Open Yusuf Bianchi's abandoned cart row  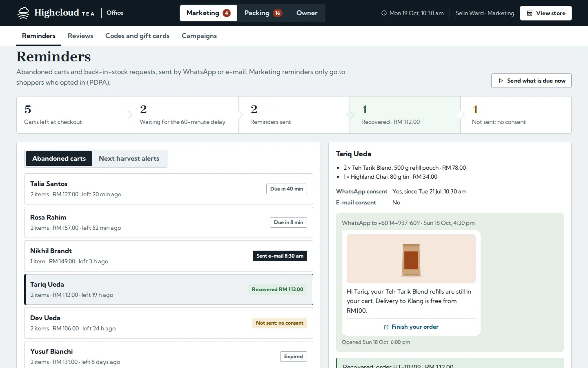169,355
